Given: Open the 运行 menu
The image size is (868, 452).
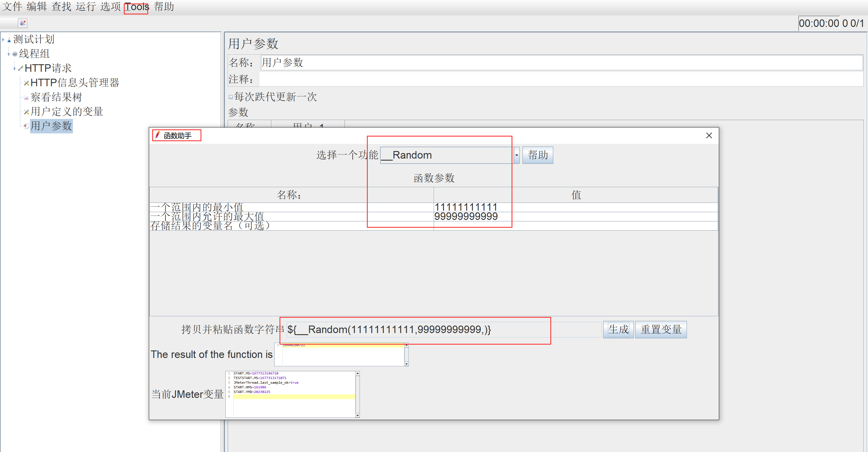Looking at the screenshot, I should 86,7.
